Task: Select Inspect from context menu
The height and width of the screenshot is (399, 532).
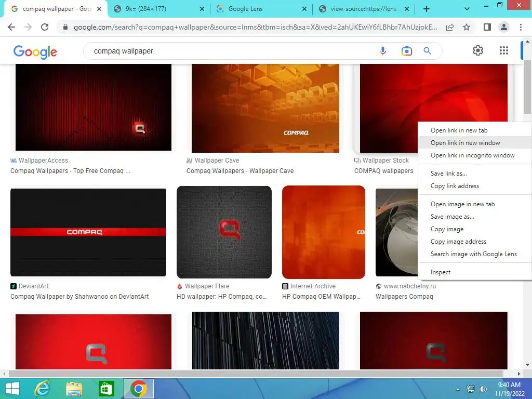Action: point(475,272)
